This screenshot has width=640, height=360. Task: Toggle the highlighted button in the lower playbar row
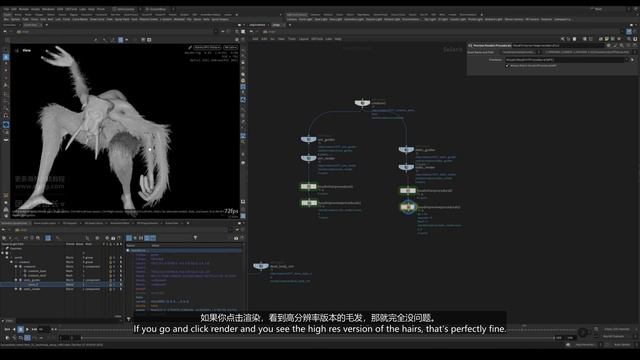[27, 338]
